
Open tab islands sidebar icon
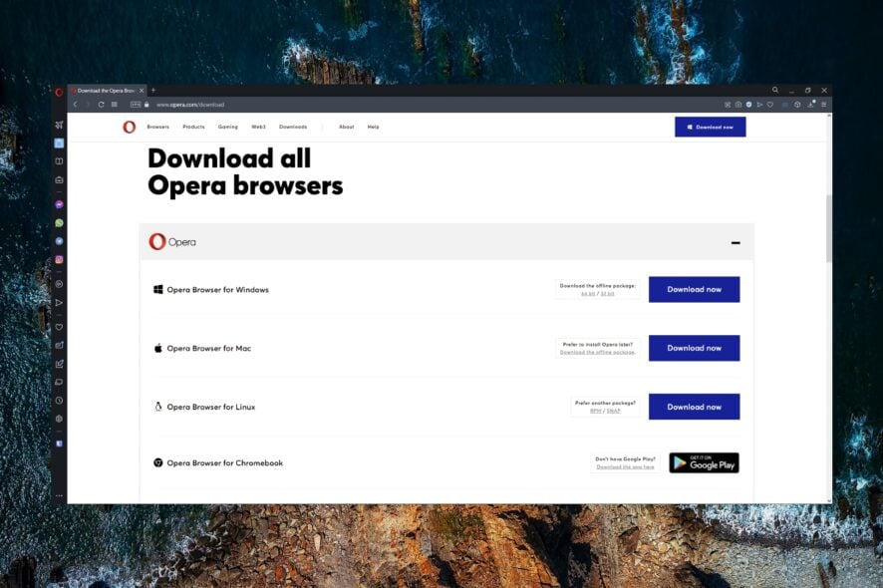[59, 161]
